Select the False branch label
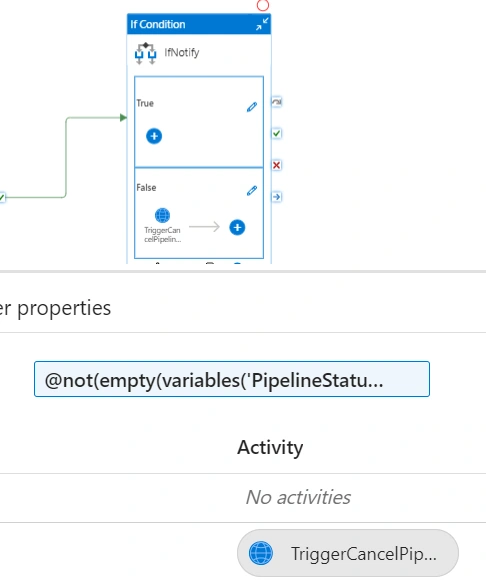Viewport: 486px width, 580px height. (x=146, y=188)
